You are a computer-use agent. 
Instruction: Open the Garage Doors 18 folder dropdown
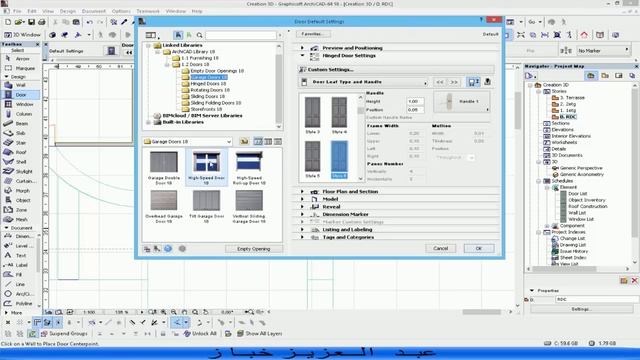pos(188,142)
